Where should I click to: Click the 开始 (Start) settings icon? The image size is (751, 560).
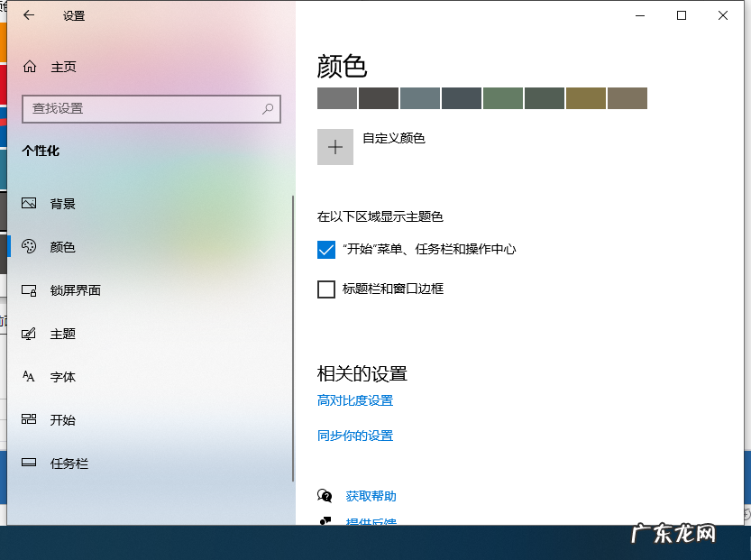point(30,420)
